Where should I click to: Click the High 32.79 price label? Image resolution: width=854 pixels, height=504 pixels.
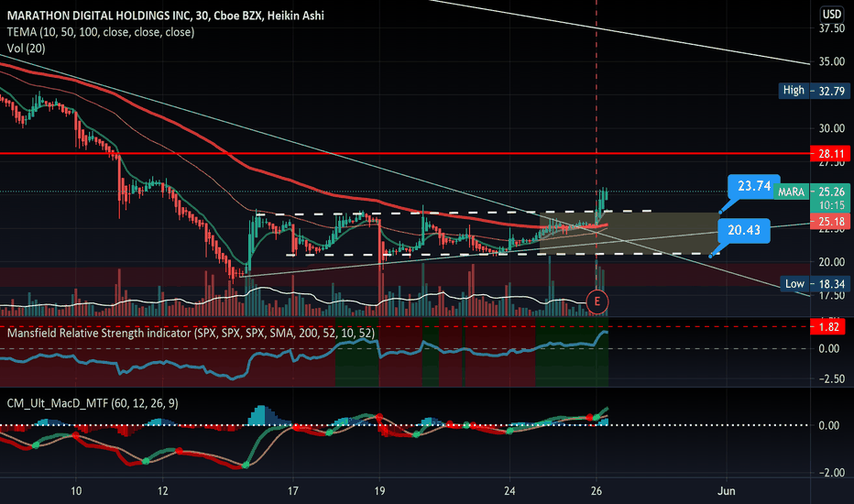[815, 91]
